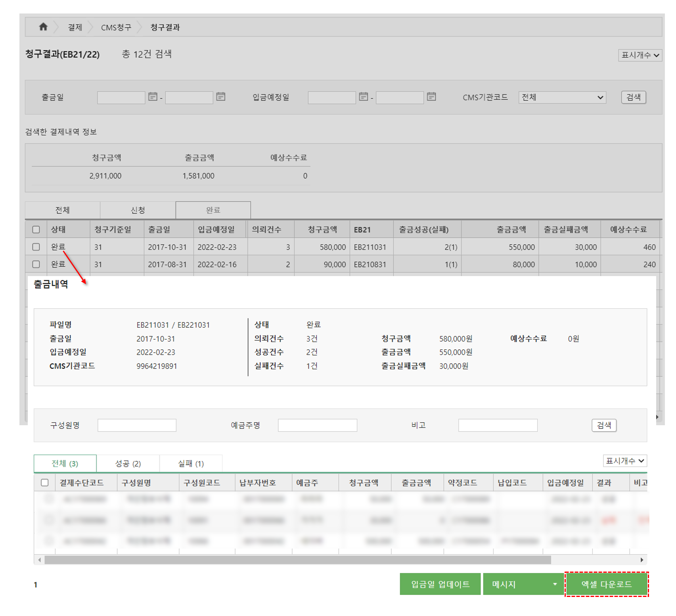Click 검색 button in 출금내역 filter
This screenshot has width=676, height=616.
click(x=604, y=425)
